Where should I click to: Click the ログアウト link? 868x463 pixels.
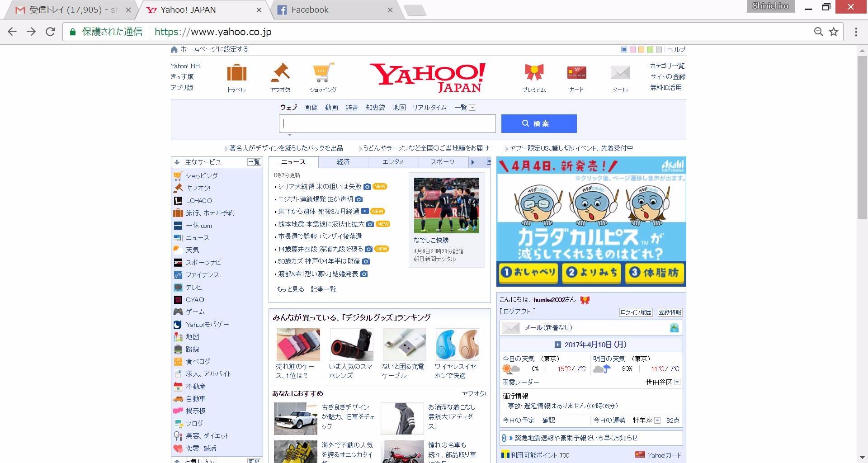click(517, 312)
